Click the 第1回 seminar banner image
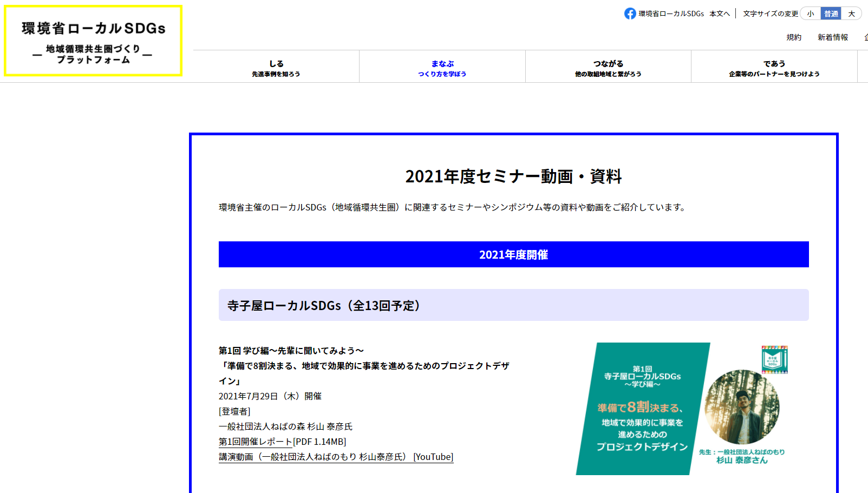868x493 pixels. coord(642,409)
